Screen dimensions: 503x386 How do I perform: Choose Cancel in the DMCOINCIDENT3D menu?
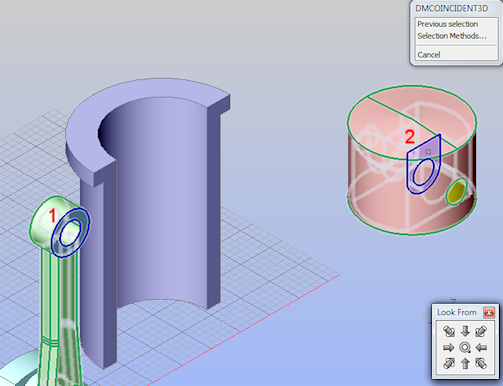point(429,55)
